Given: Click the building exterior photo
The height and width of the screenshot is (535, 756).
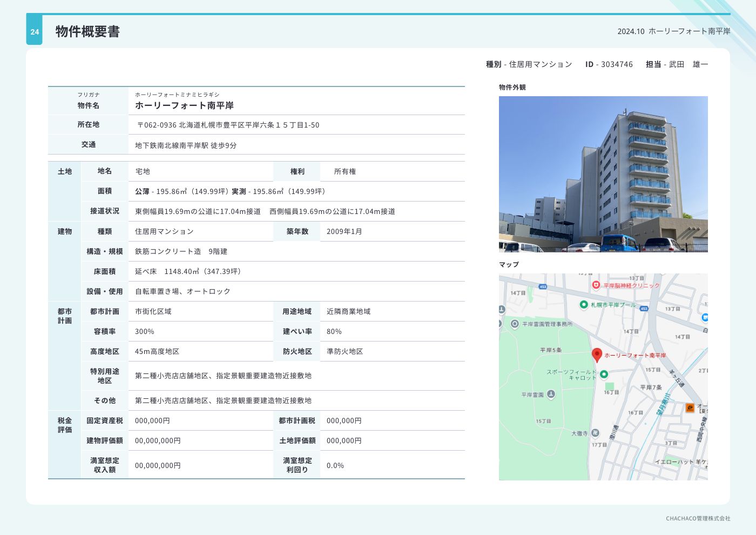Looking at the screenshot, I should point(603,174).
